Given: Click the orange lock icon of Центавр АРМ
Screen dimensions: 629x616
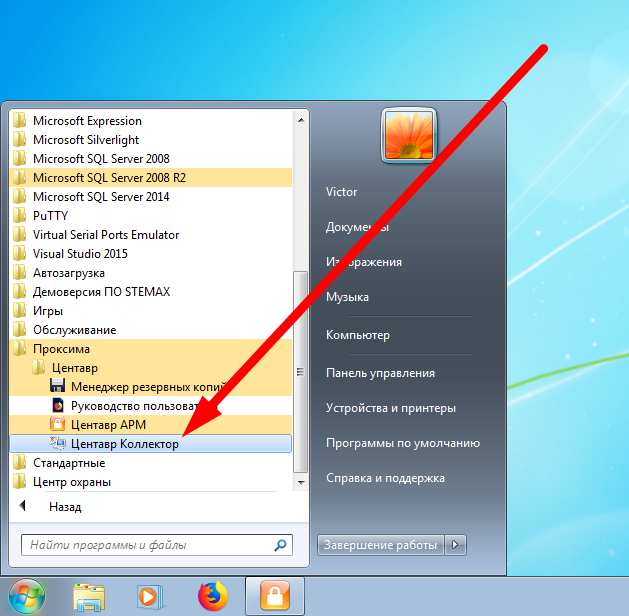Looking at the screenshot, I should coord(57,424).
